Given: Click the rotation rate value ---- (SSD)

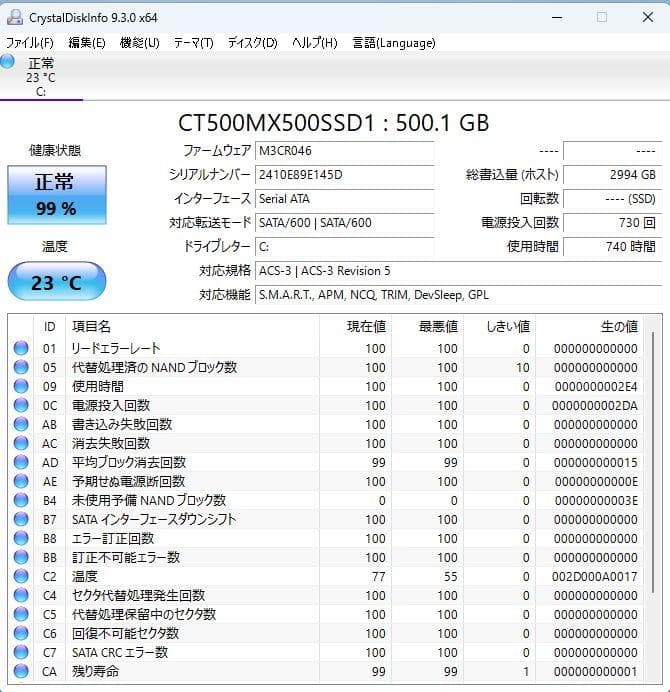Looking at the screenshot, I should [x=613, y=199].
